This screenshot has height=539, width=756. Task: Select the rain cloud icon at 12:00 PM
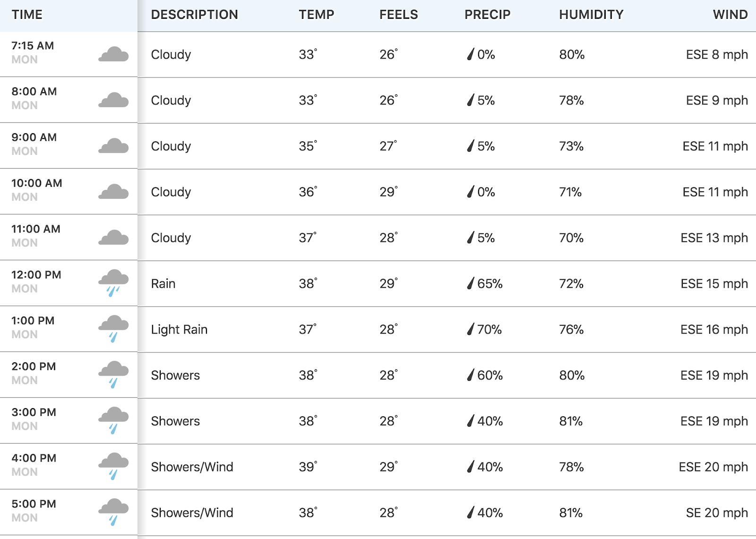coord(113,283)
